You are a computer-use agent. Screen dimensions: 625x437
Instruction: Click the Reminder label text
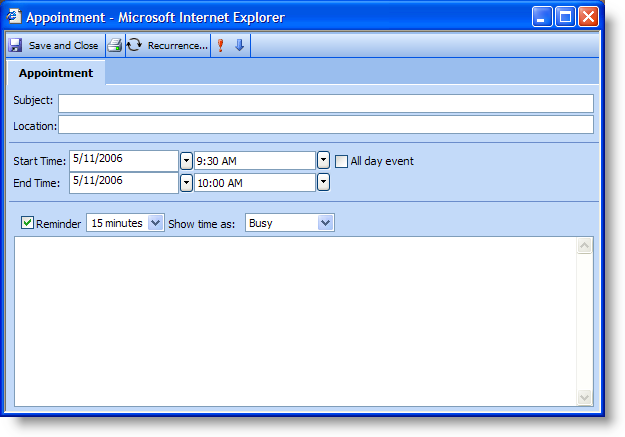pyautogui.click(x=59, y=224)
